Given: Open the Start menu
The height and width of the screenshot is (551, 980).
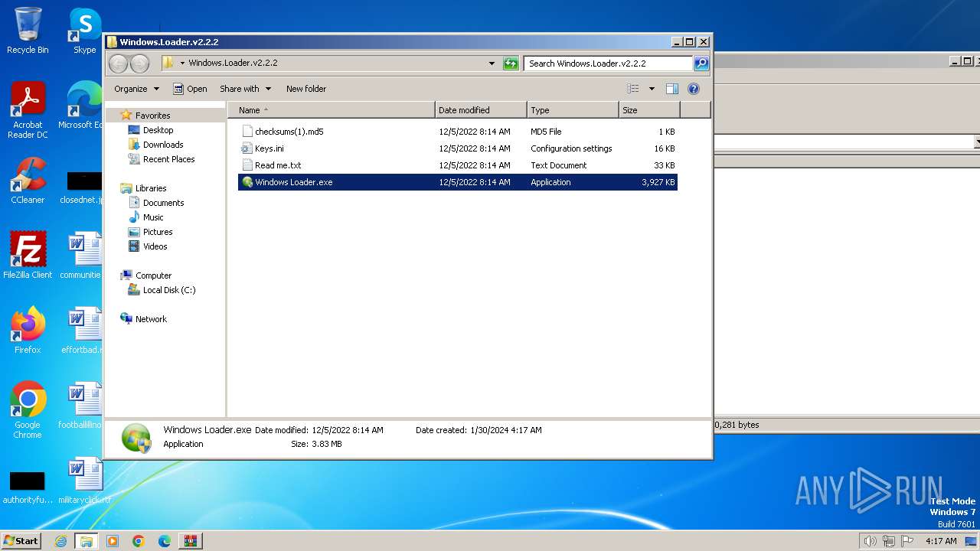Looking at the screenshot, I should click(21, 541).
